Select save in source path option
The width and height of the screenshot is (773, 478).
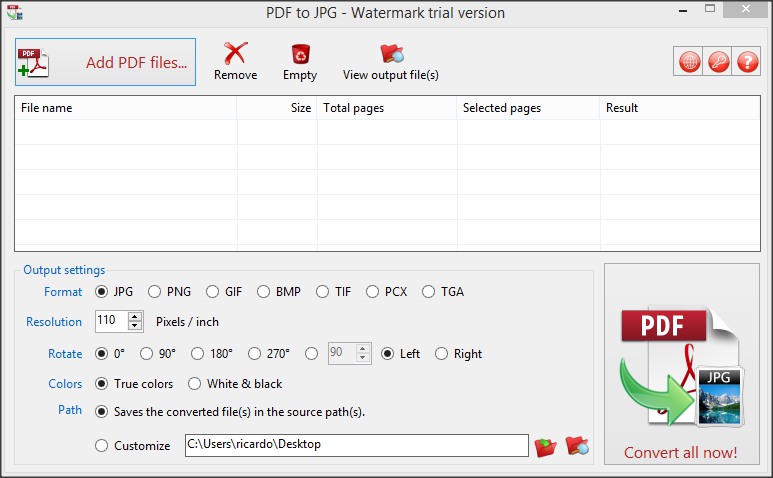click(x=102, y=412)
